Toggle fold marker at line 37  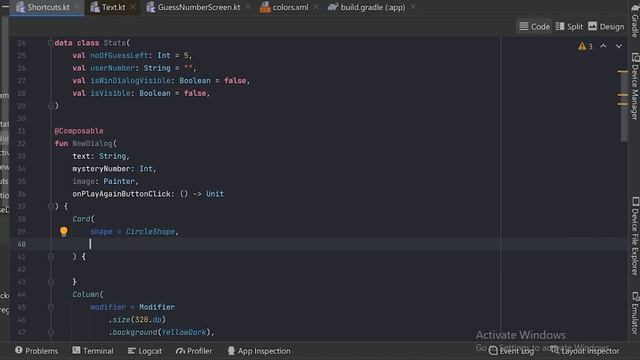coord(51,207)
